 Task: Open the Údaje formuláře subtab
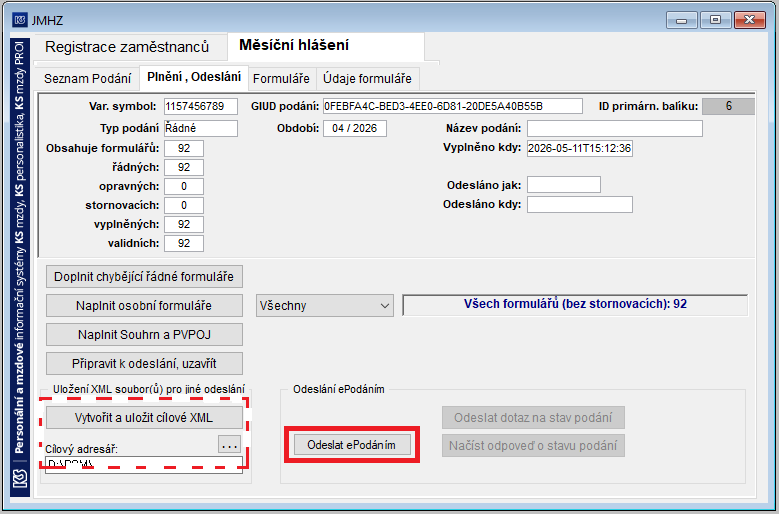tap(368, 79)
